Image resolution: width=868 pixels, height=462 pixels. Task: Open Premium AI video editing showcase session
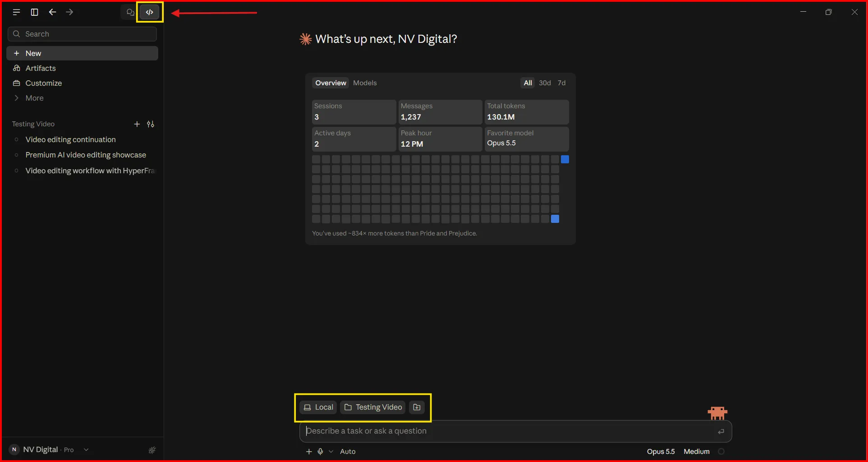tap(82, 155)
